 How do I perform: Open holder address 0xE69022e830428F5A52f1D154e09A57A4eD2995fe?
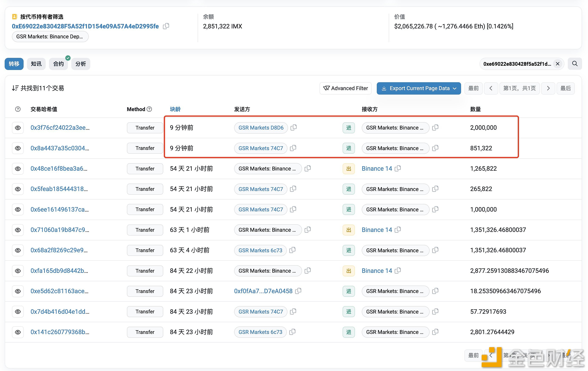coord(85,26)
